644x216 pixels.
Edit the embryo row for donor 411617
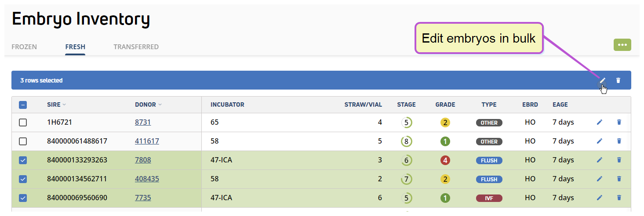pos(599,141)
